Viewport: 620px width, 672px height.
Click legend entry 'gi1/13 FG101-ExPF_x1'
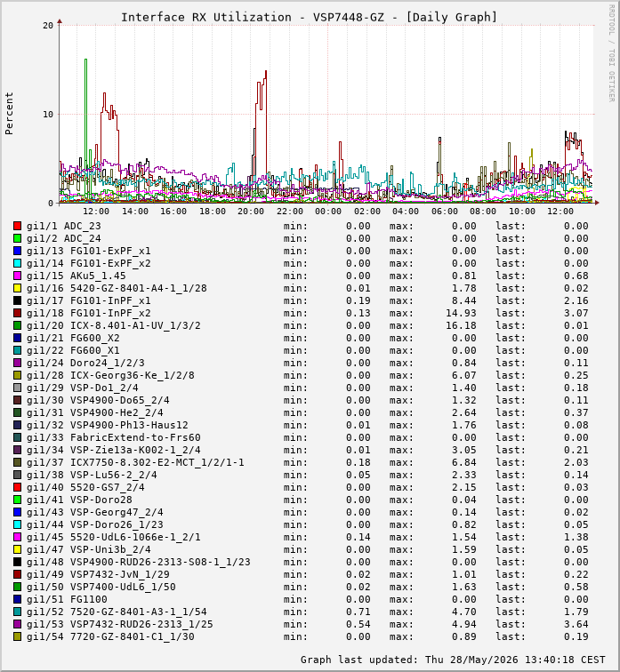pos(89,251)
